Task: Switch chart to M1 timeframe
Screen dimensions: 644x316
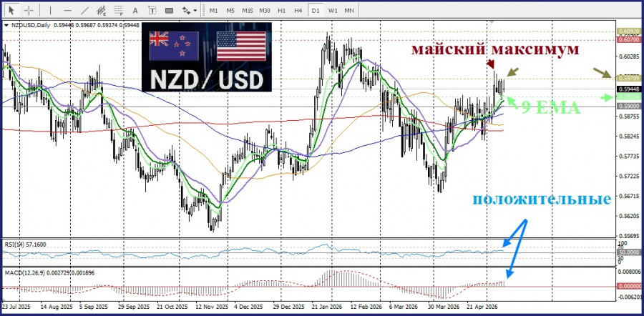Action: click(x=213, y=10)
